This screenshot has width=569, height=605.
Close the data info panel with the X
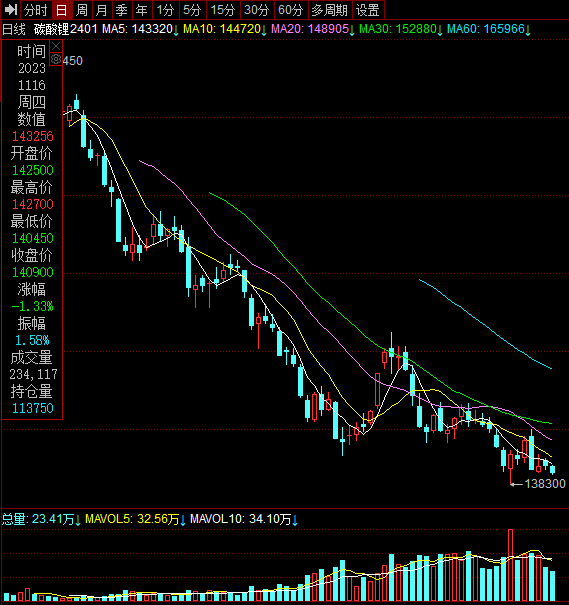(x=56, y=46)
